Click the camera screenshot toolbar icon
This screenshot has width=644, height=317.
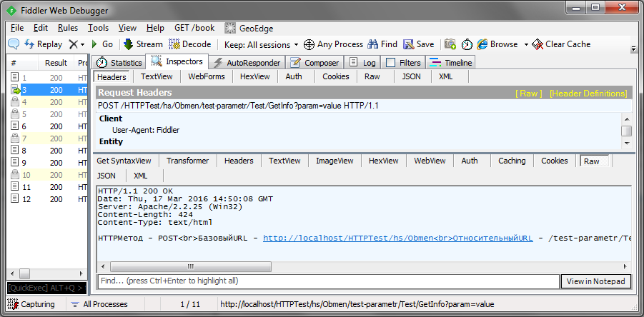(x=450, y=44)
